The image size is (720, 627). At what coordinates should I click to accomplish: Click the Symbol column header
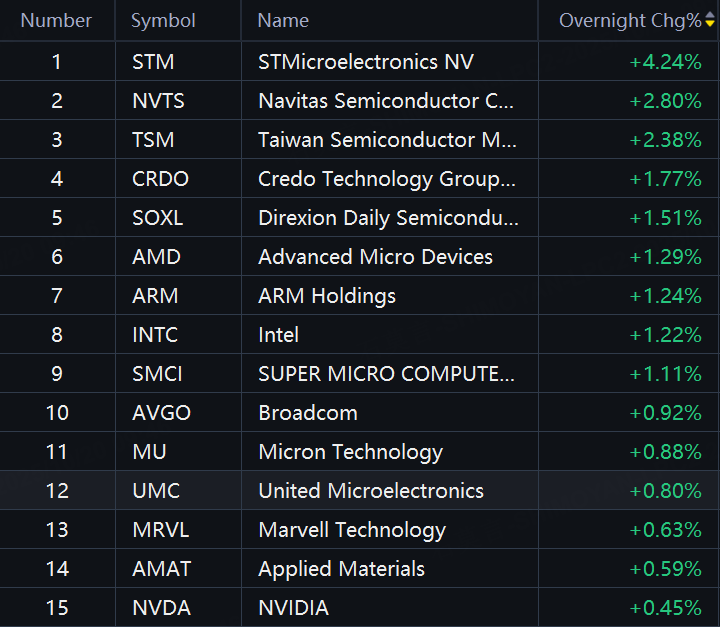tap(163, 20)
